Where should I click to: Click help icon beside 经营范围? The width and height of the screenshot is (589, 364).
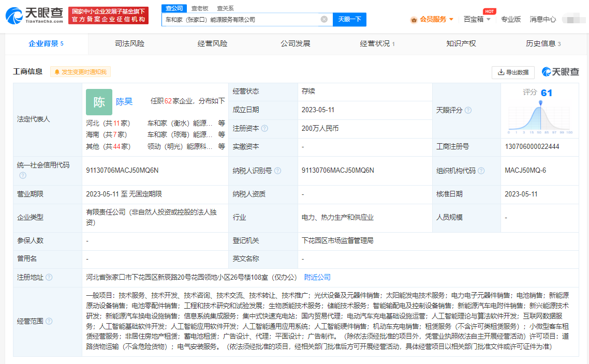click(x=49, y=321)
